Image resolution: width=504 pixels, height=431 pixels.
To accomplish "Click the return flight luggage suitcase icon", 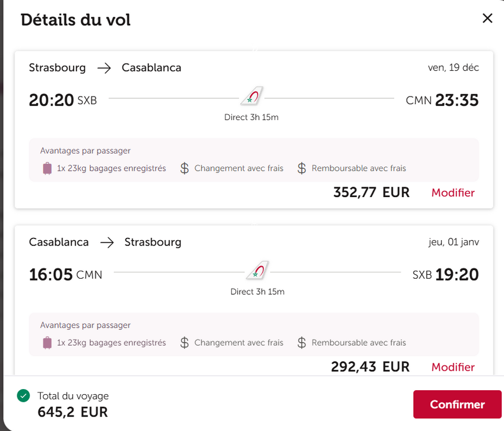I will tap(47, 343).
